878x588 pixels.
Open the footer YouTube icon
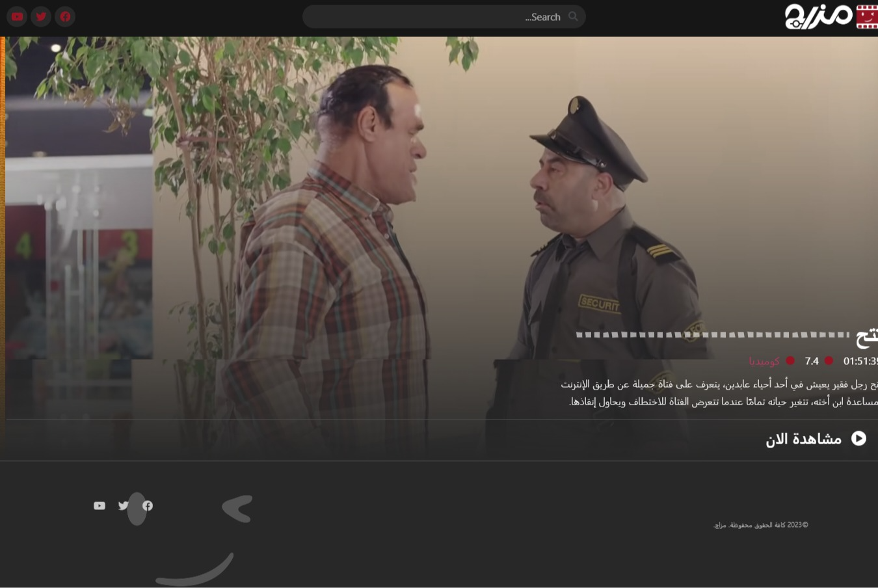[100, 505]
